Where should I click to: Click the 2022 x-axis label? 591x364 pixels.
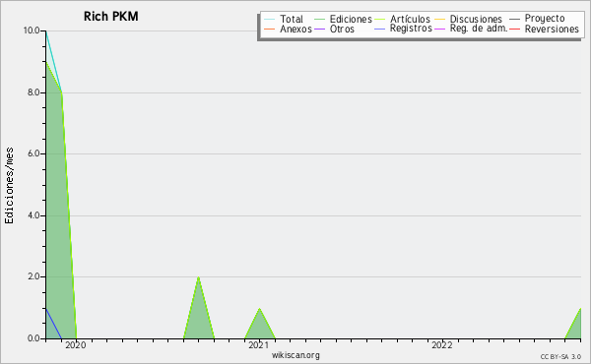[x=442, y=345]
